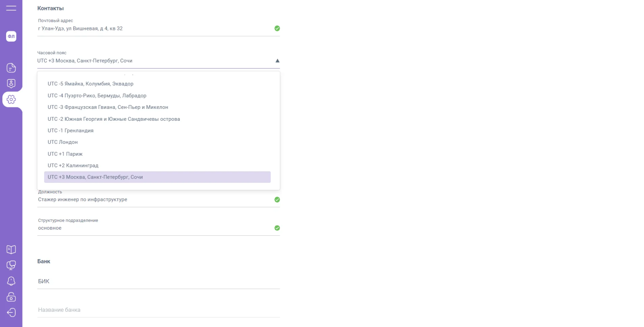Pick UTC Лондон from the list
The image size is (644, 327).
click(62, 142)
